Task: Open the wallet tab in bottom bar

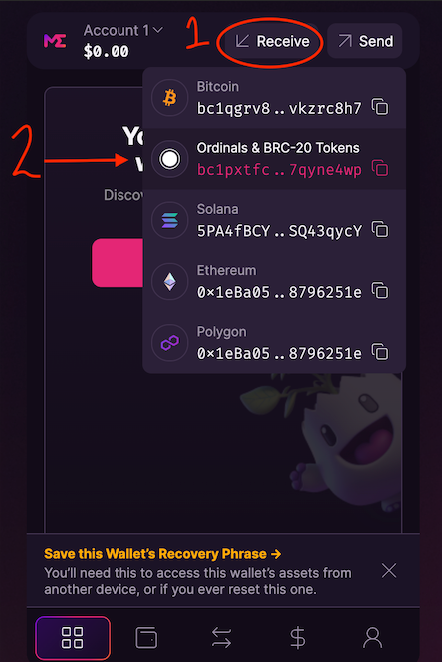Action: pos(146,638)
